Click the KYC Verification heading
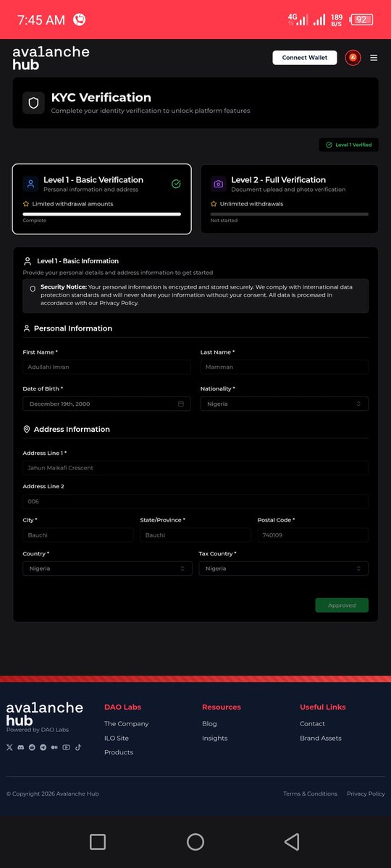 pos(101,98)
